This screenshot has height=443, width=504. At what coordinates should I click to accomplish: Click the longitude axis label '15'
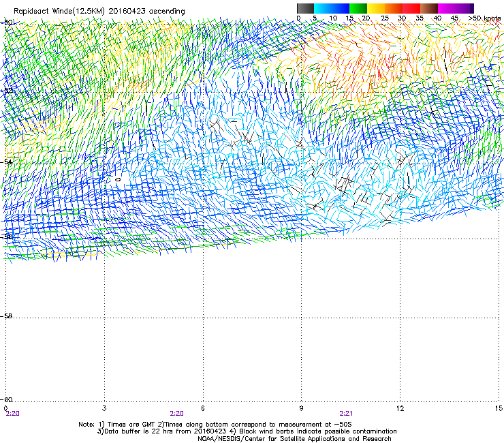point(499,408)
